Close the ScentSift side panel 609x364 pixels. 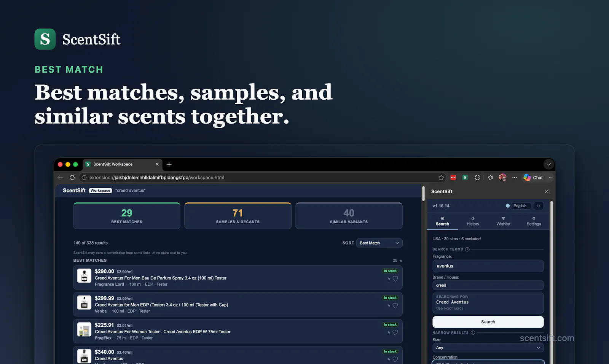(x=547, y=191)
